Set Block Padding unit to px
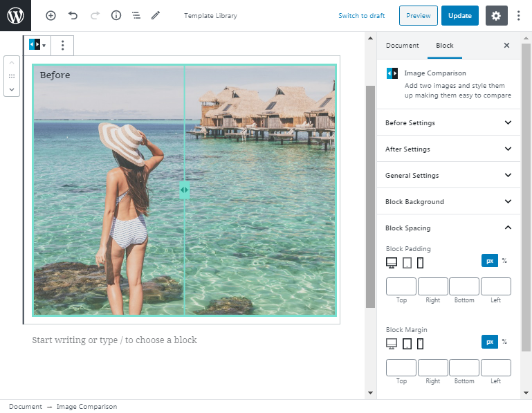 tap(490, 261)
